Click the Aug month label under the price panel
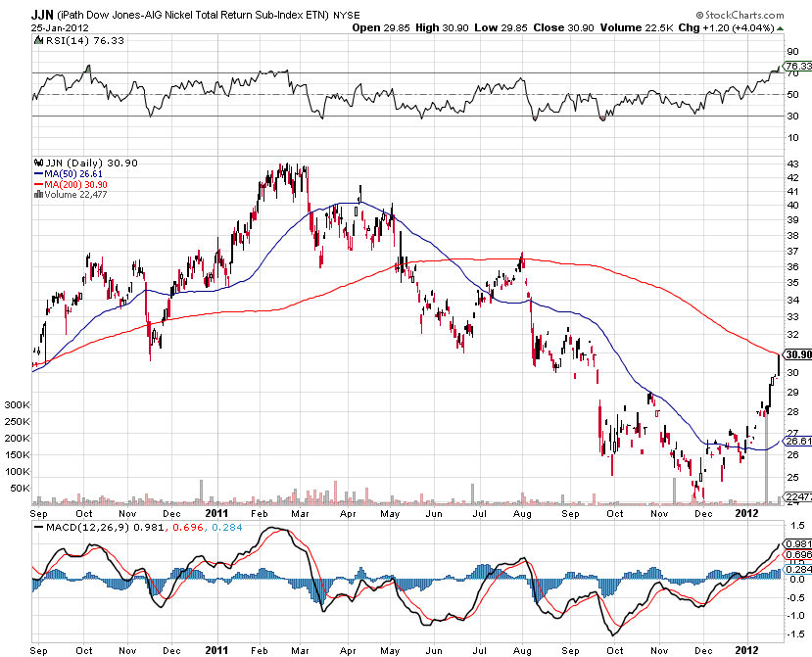The height and width of the screenshot is (657, 812). coord(522,514)
